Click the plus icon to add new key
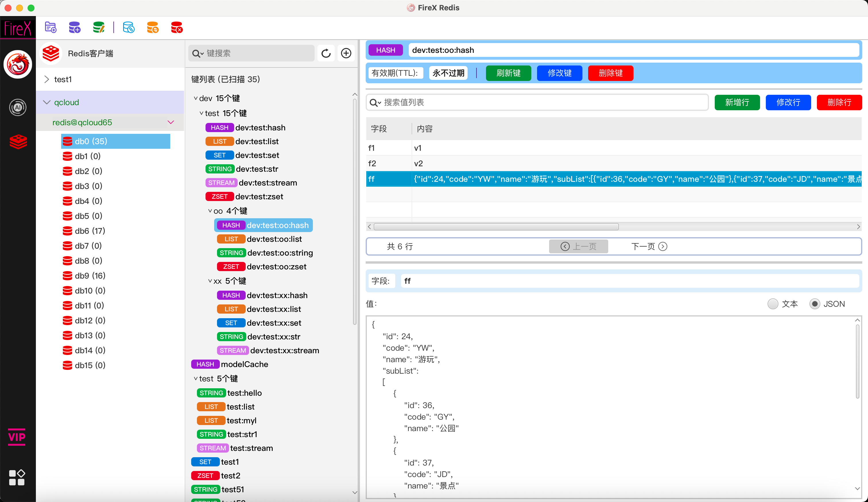This screenshot has width=868, height=502. pos(346,53)
